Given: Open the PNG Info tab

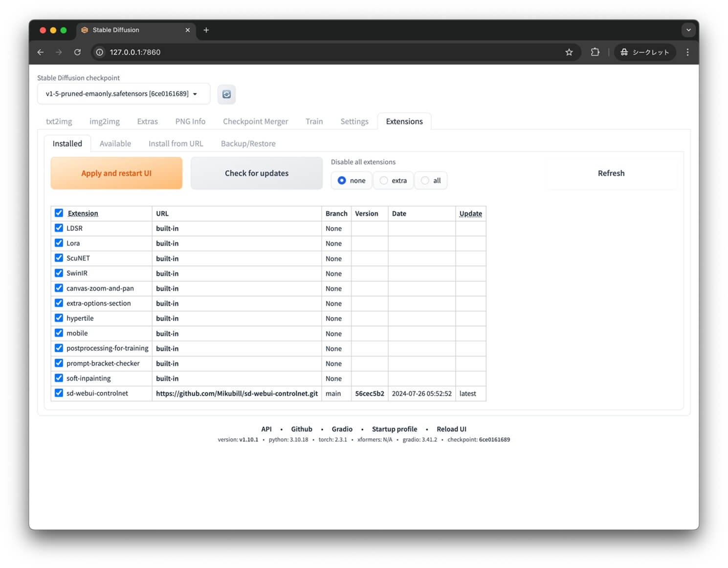Looking at the screenshot, I should click(190, 121).
